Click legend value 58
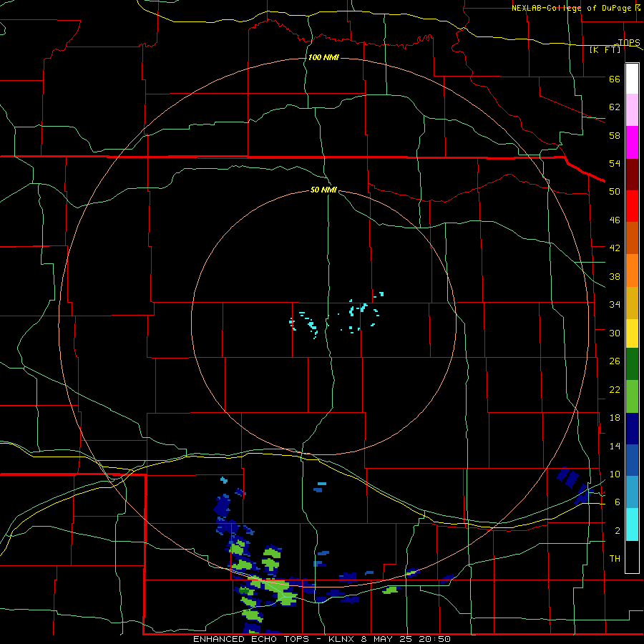 (615, 135)
